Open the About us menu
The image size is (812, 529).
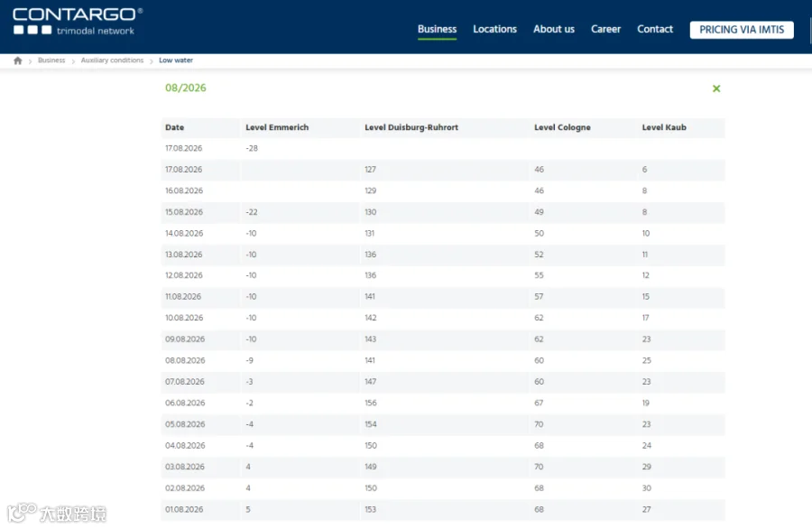[x=554, y=29]
